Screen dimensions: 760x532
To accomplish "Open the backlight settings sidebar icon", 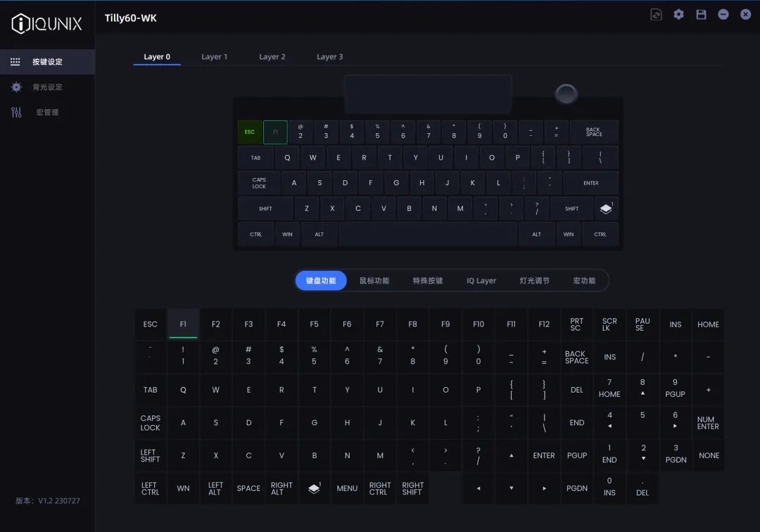I will tap(16, 87).
